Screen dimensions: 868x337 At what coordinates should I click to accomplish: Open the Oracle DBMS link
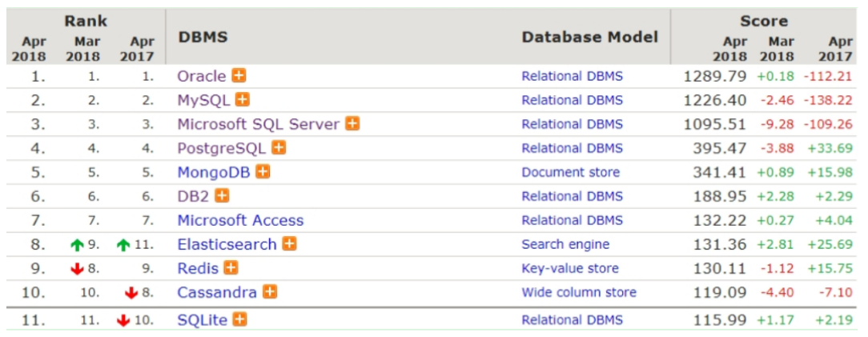tap(202, 76)
